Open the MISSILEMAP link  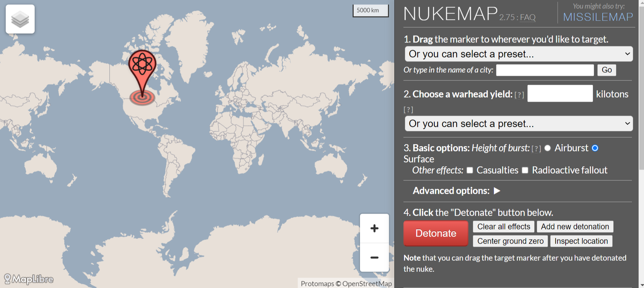tap(598, 17)
